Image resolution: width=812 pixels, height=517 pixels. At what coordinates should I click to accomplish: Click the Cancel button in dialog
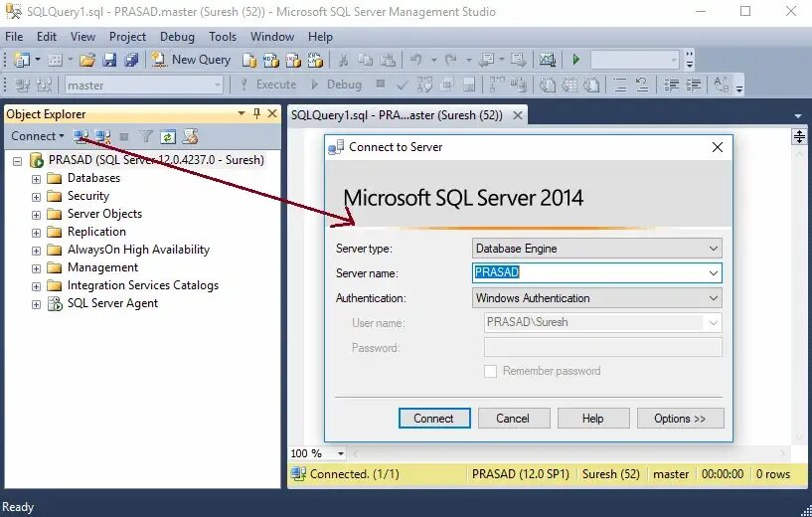tap(514, 418)
